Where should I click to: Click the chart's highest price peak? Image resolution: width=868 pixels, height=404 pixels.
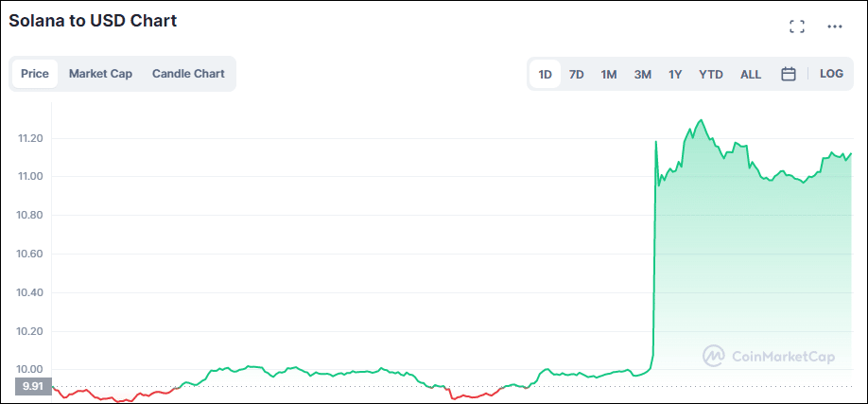[700, 121]
